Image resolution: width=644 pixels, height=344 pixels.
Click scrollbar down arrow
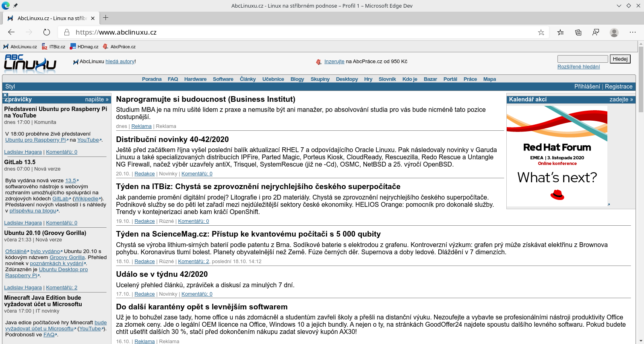(641, 340)
